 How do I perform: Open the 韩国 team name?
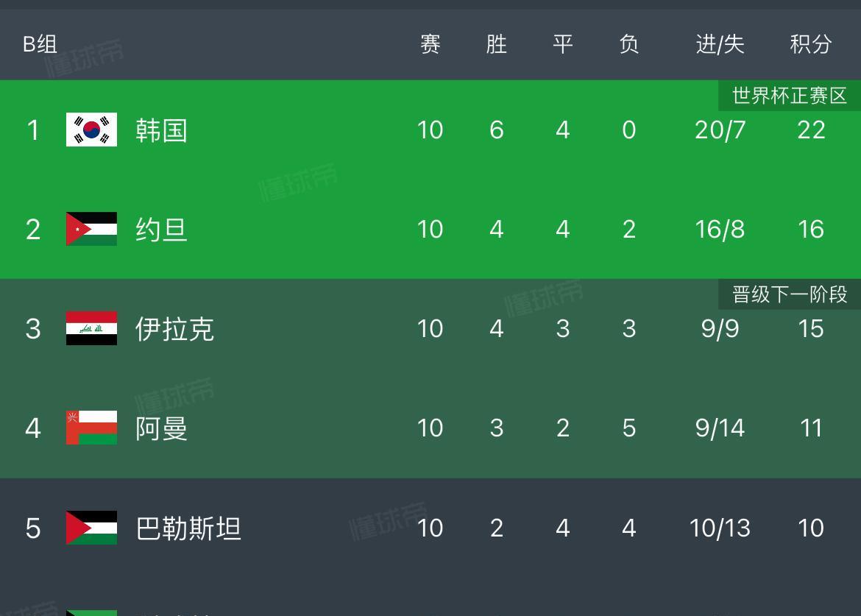point(161,131)
